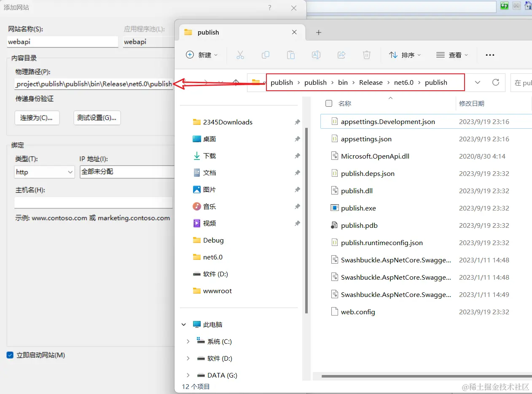Open new Explorer tab with plus icon
The image size is (532, 394).
tap(319, 32)
